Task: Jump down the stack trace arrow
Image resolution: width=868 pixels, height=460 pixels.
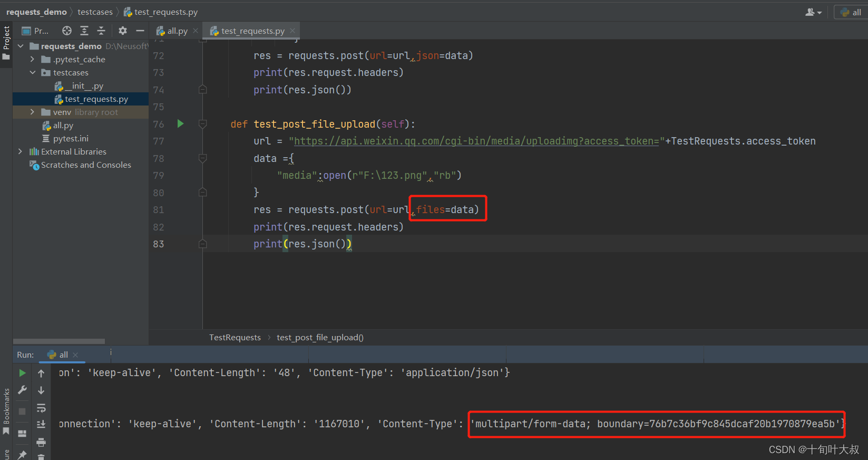Action: click(x=41, y=390)
